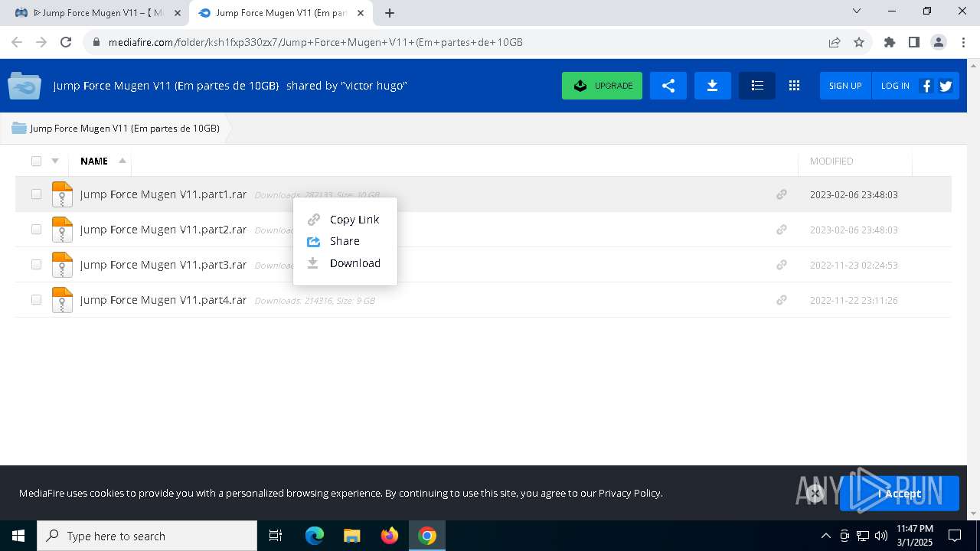Image resolution: width=980 pixels, height=551 pixels.
Task: Click the rar icon for part4.rar
Action: point(62,300)
